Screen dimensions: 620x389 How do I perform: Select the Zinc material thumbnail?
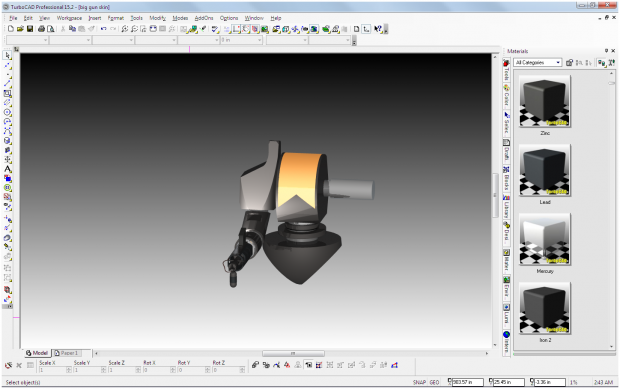click(544, 101)
